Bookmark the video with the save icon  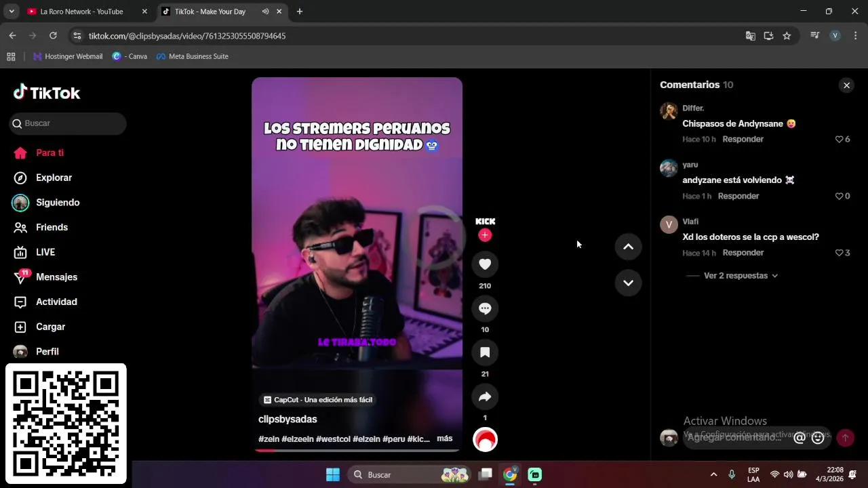tap(485, 352)
